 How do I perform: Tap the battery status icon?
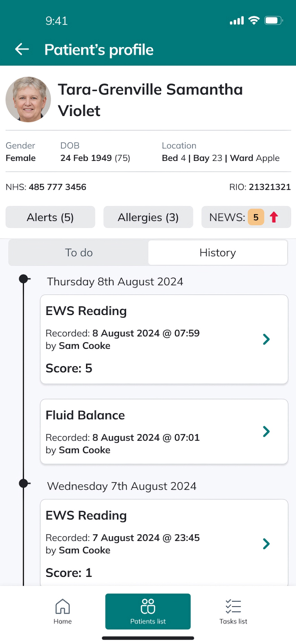point(274,20)
